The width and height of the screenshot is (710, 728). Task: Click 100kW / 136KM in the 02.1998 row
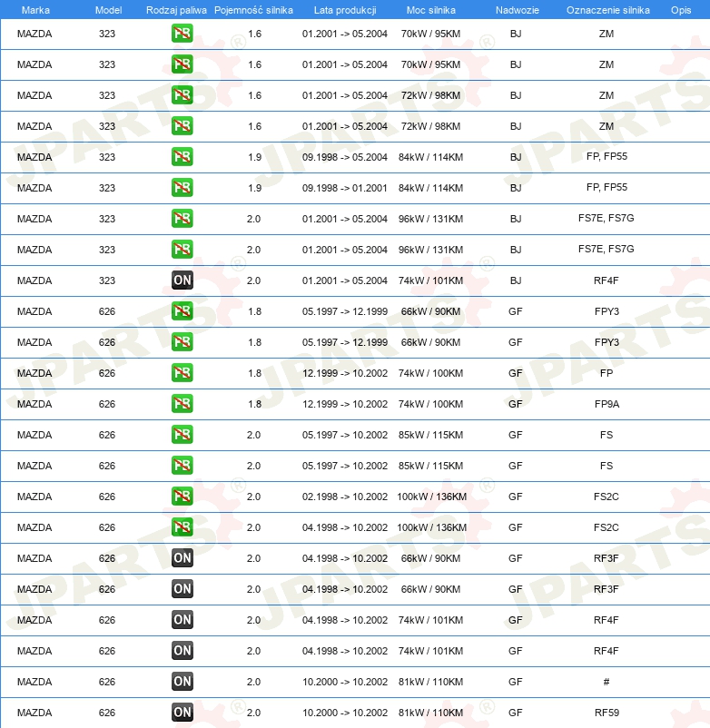pyautogui.click(x=431, y=497)
